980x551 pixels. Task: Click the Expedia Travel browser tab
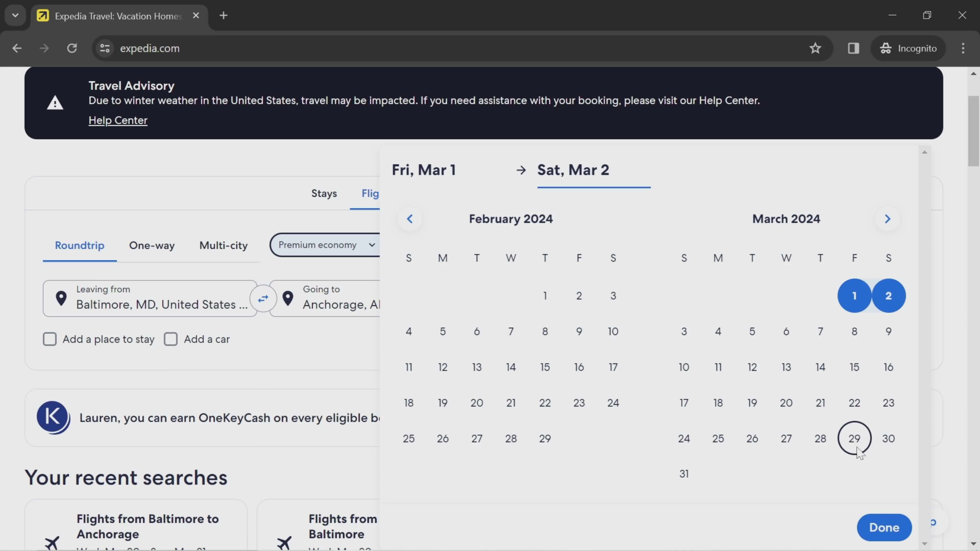click(119, 16)
